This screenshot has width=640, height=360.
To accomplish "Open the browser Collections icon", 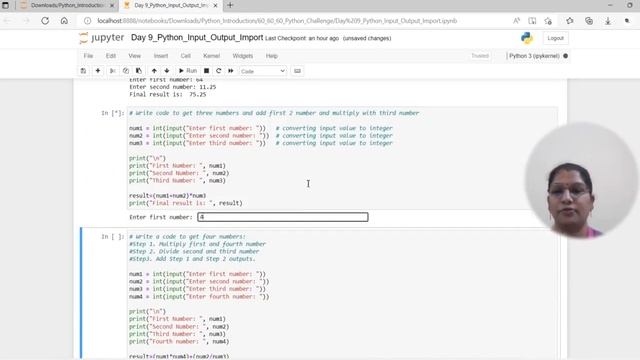I will (x=589, y=21).
